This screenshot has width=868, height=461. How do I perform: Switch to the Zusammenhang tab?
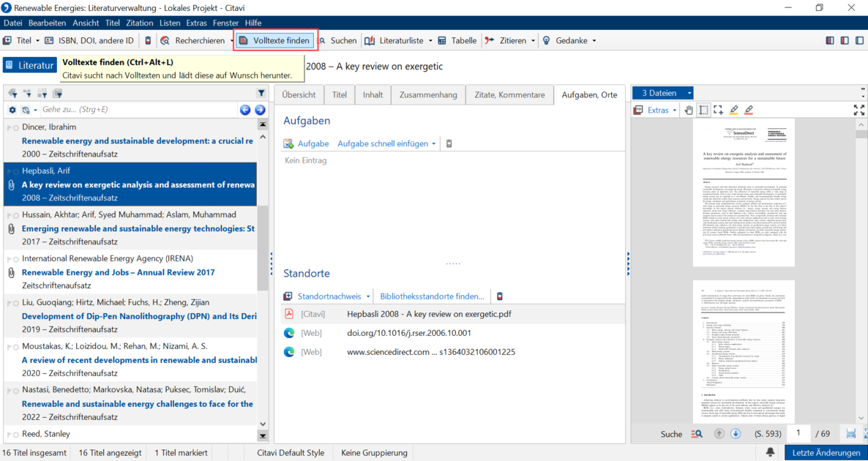coord(428,94)
